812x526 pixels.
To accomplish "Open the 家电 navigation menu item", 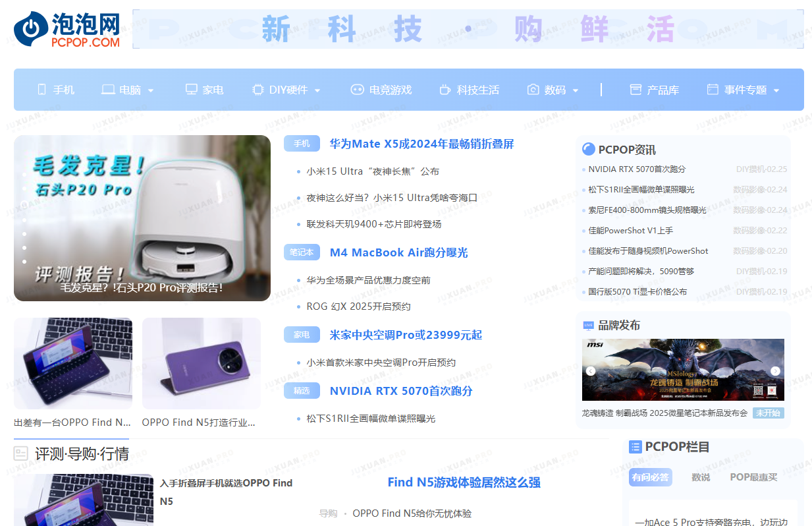I will click(213, 90).
